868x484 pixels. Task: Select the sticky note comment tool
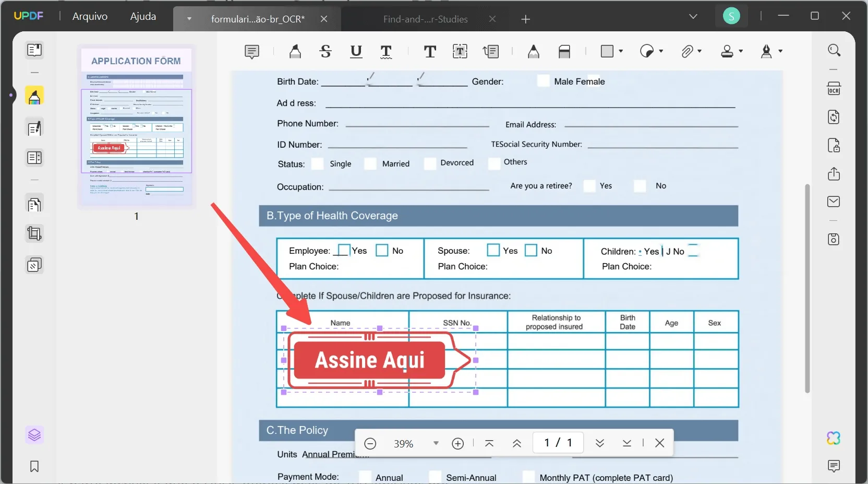252,51
